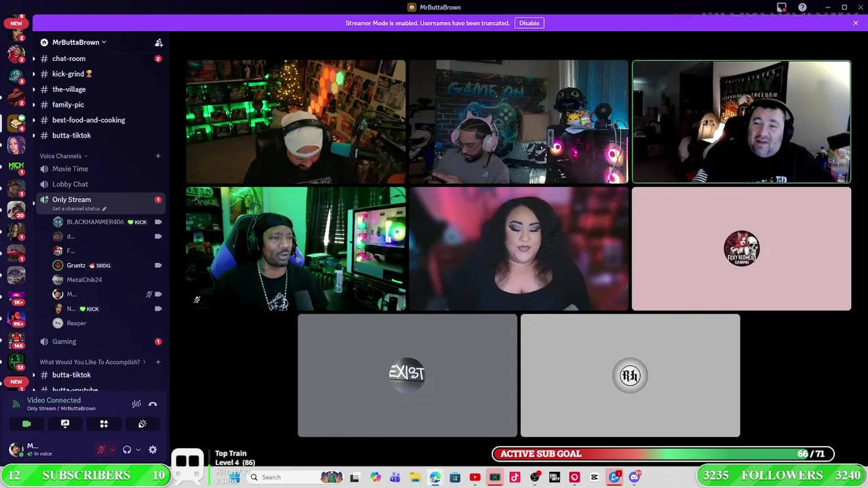
Task: Click the user avatar in voice panel
Action: [x=15, y=449]
